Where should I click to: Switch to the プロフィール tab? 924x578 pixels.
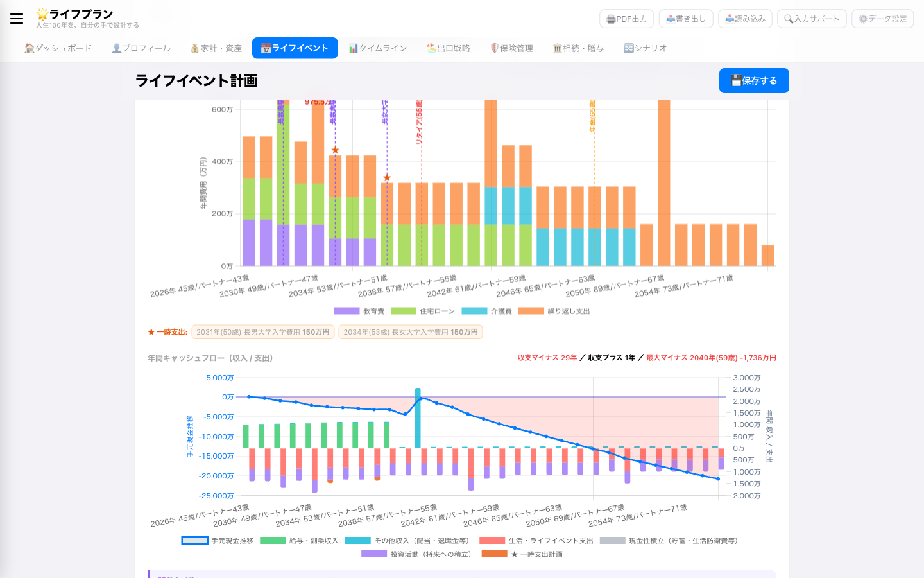(x=141, y=48)
